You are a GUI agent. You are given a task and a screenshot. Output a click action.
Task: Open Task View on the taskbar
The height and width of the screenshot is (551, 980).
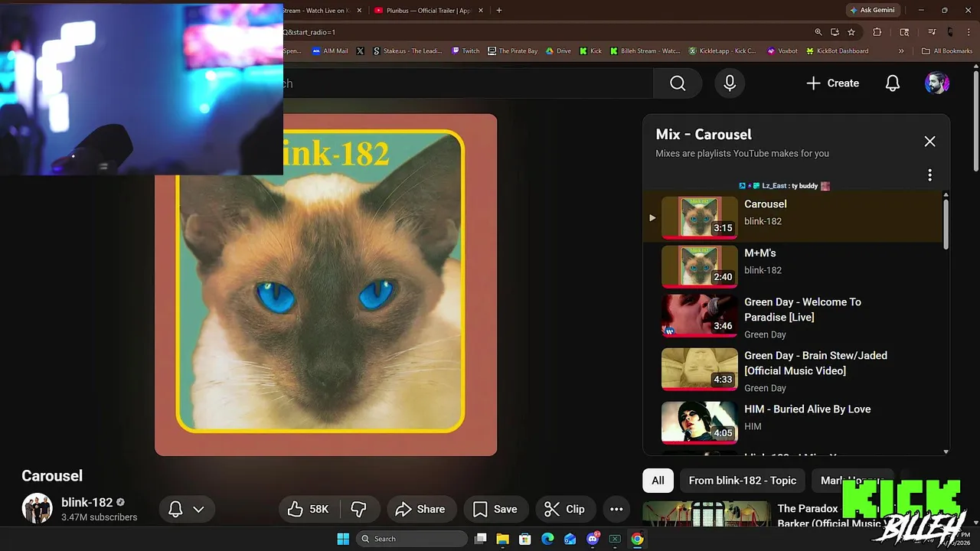[481, 539]
